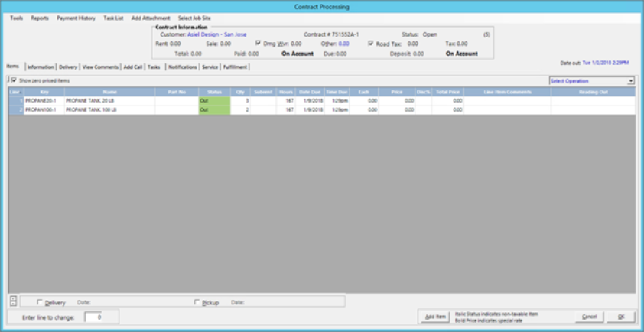Screen dimensions: 644x332
Task: Open the Notifications tab
Action: point(183,67)
